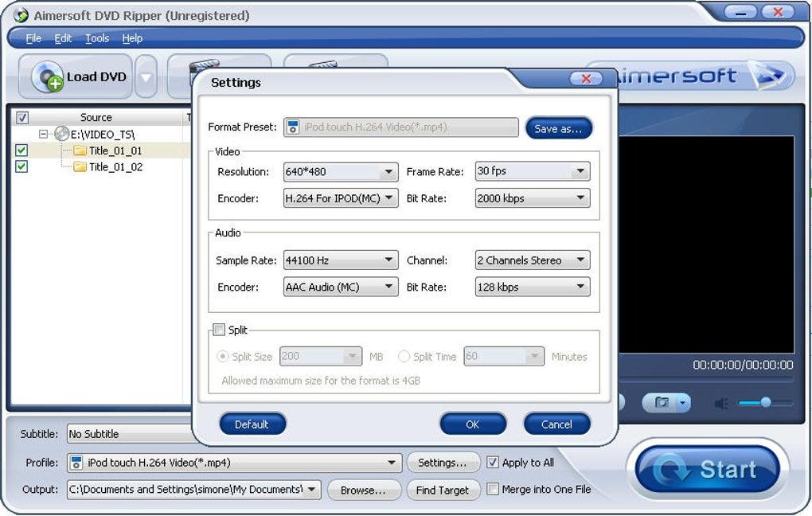Uncheck the Title_01_02 checkbox
The image size is (812, 516).
[21, 166]
